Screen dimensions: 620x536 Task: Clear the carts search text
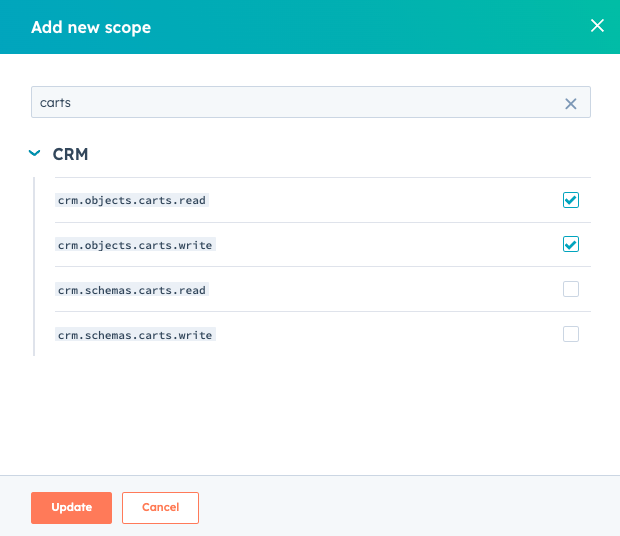(571, 103)
